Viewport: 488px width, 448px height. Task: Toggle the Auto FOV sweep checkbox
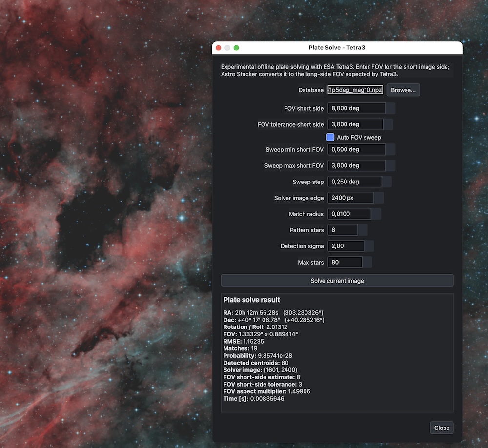pyautogui.click(x=330, y=137)
